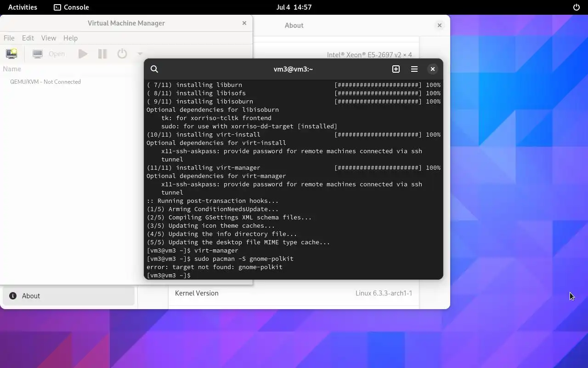
Task: Click the (10/11) installing virt-install line
Action: click(x=294, y=135)
